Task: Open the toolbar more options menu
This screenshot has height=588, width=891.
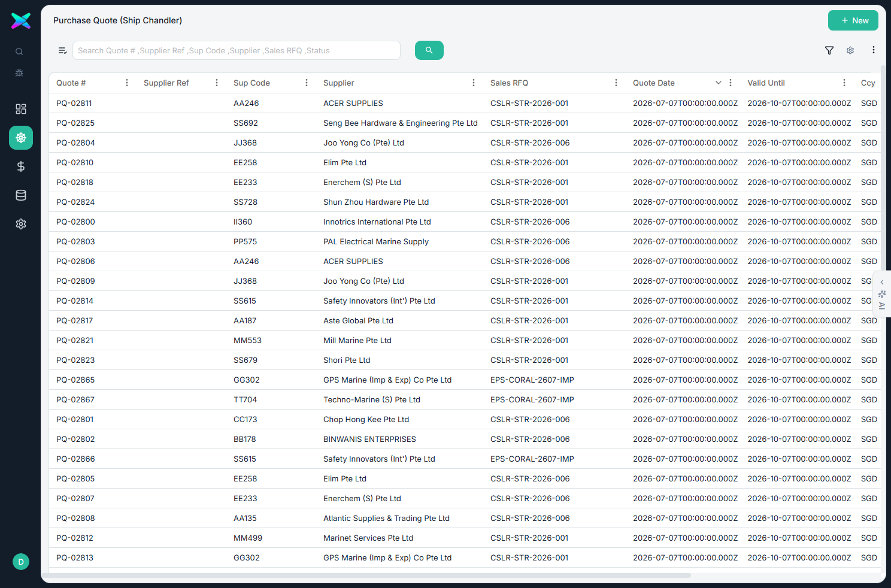Action: point(874,50)
